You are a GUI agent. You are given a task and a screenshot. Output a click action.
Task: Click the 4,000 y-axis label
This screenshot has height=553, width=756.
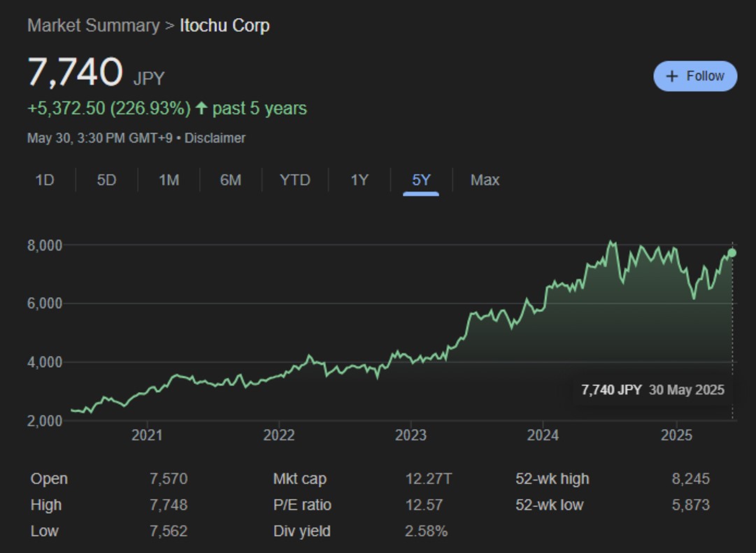point(45,362)
